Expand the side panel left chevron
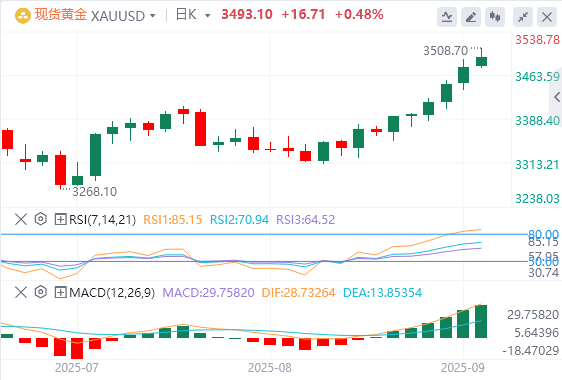The width and height of the screenshot is (562, 380). click(x=557, y=97)
